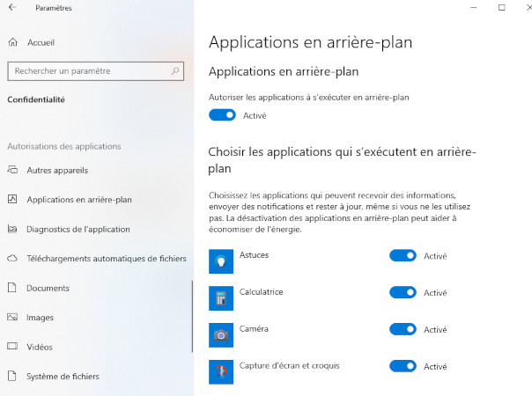The width and height of the screenshot is (532, 396).
Task: Click the back arrow in Paramètres
Action: tap(12, 7)
